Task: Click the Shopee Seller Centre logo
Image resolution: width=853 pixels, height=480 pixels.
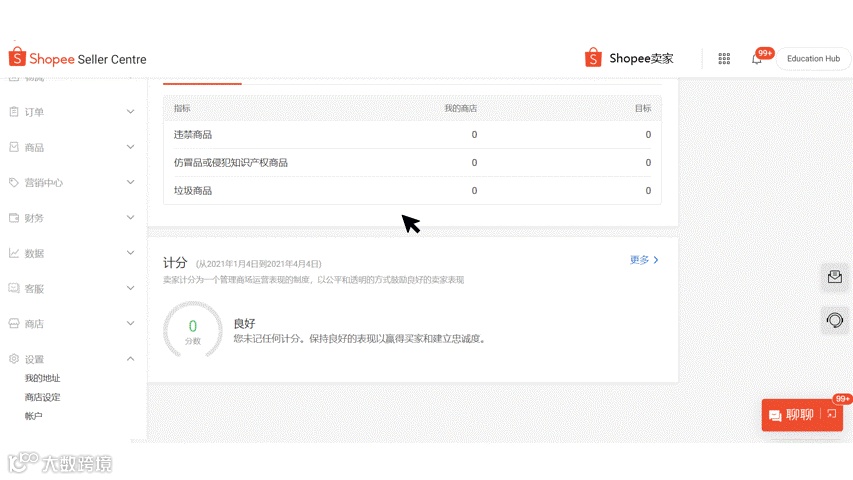Action: [x=77, y=58]
